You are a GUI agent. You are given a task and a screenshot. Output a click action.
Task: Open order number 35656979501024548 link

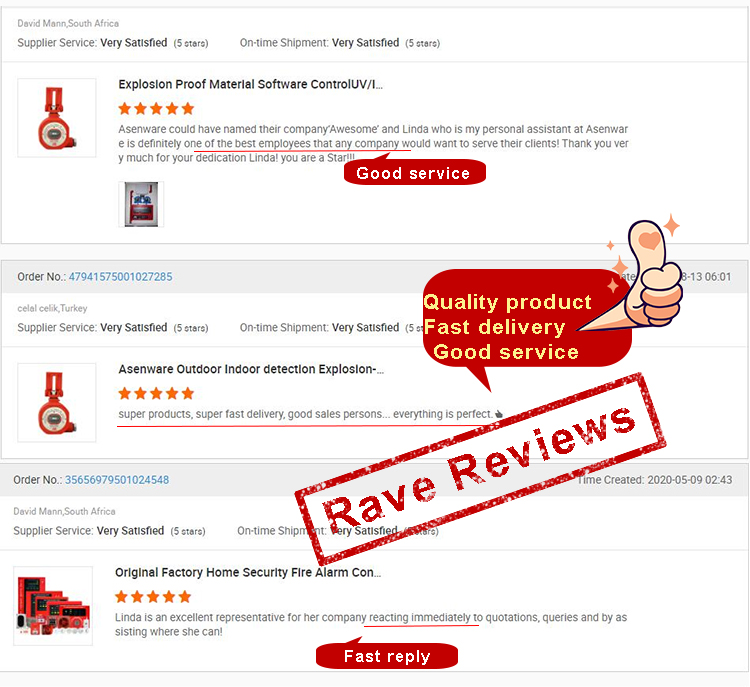pos(117,480)
